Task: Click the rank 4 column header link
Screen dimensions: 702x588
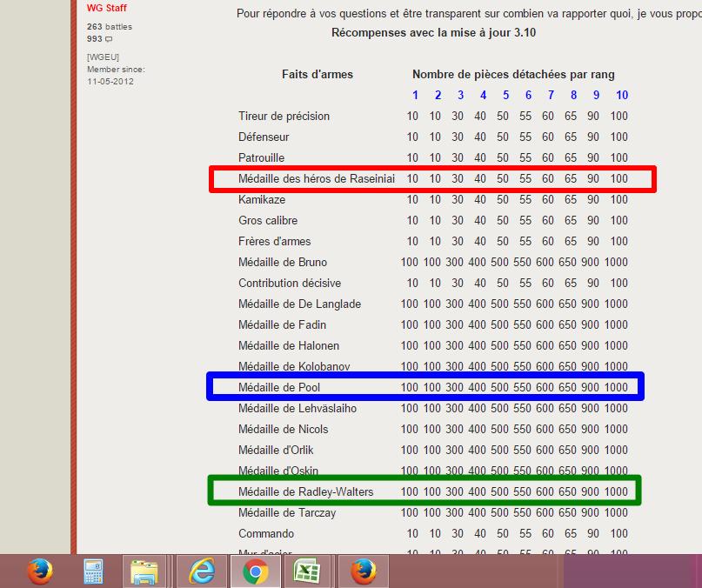Action: 483,95
